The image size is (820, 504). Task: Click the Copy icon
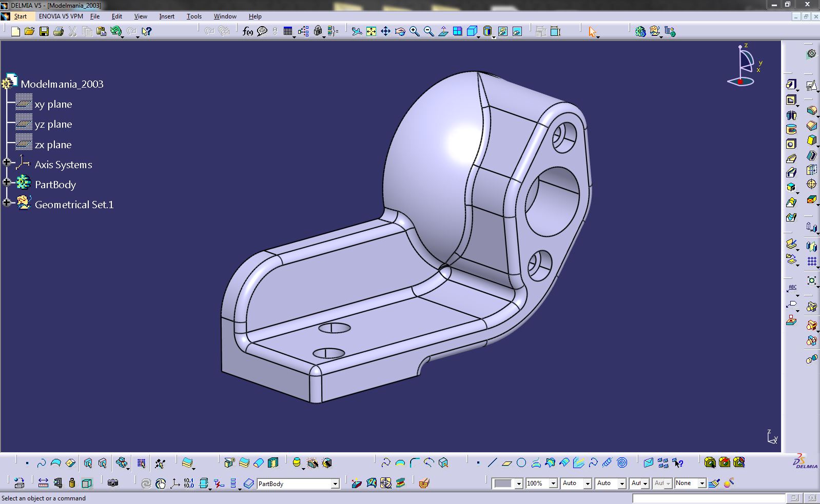tap(87, 32)
